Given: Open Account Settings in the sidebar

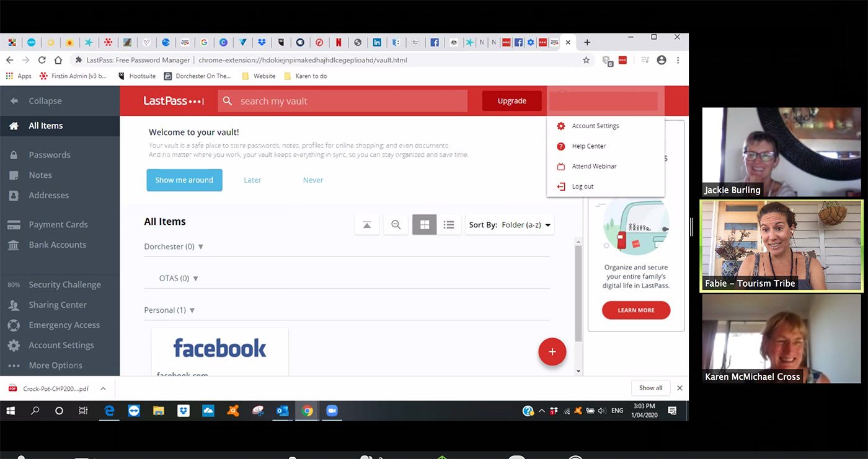Looking at the screenshot, I should coord(51,345).
